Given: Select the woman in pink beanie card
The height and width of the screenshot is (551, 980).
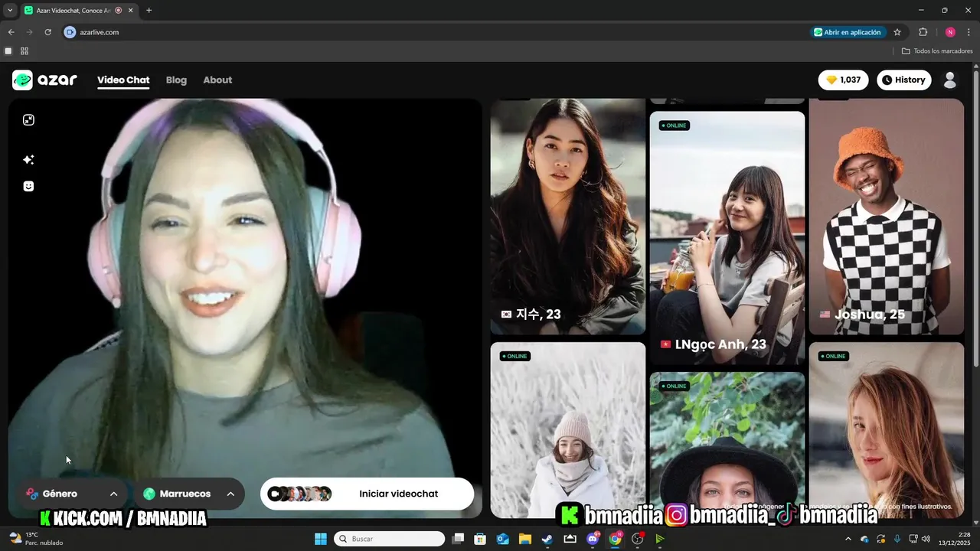Looking at the screenshot, I should point(567,430).
